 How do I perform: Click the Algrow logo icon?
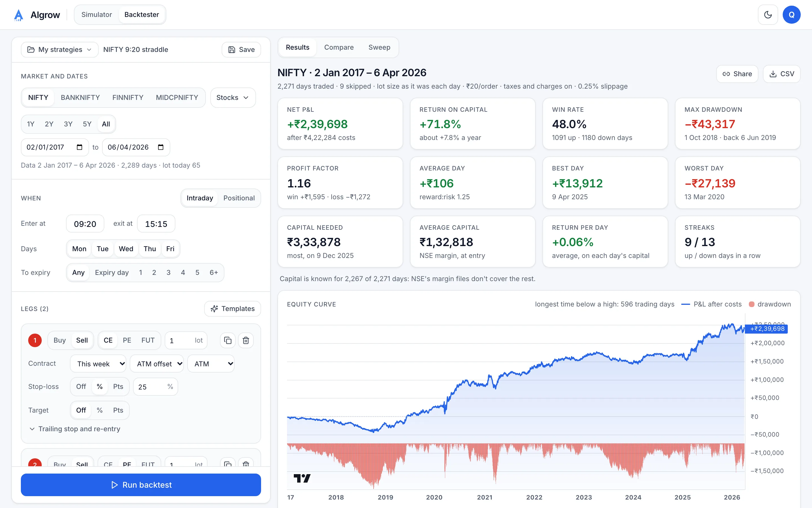pyautogui.click(x=18, y=15)
